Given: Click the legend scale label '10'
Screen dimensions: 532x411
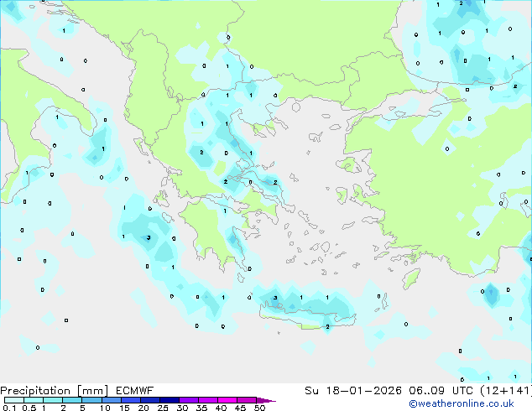Looking at the screenshot, I should (105, 408).
